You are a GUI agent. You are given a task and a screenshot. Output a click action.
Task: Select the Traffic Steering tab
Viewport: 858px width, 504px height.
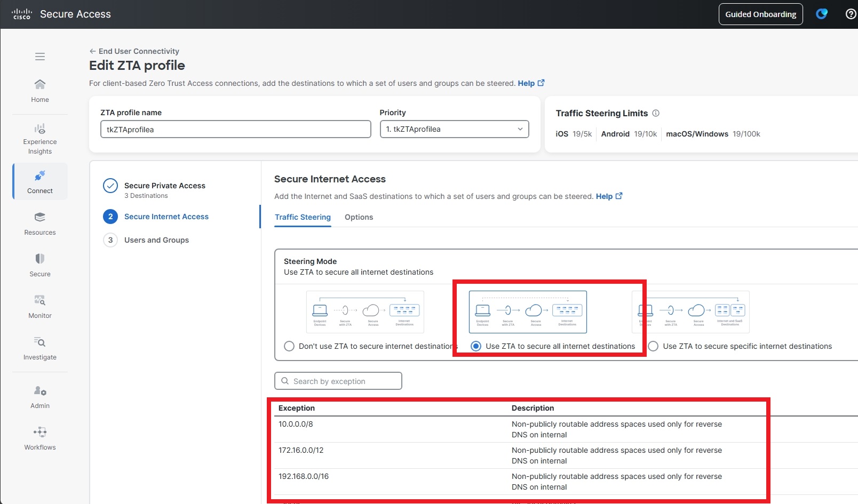(x=303, y=217)
